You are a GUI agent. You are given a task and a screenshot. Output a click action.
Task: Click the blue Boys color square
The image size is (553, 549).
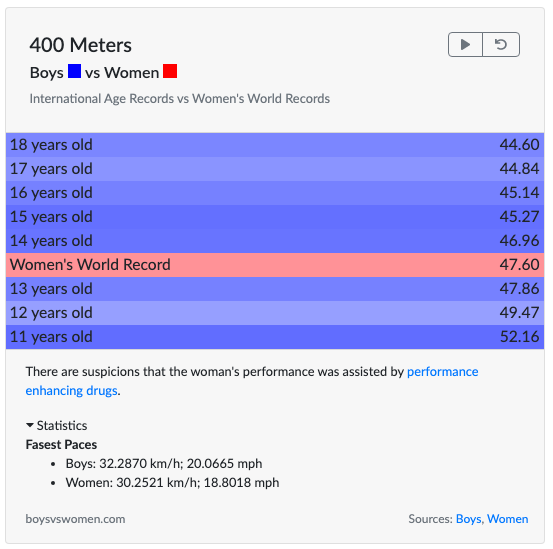74,71
